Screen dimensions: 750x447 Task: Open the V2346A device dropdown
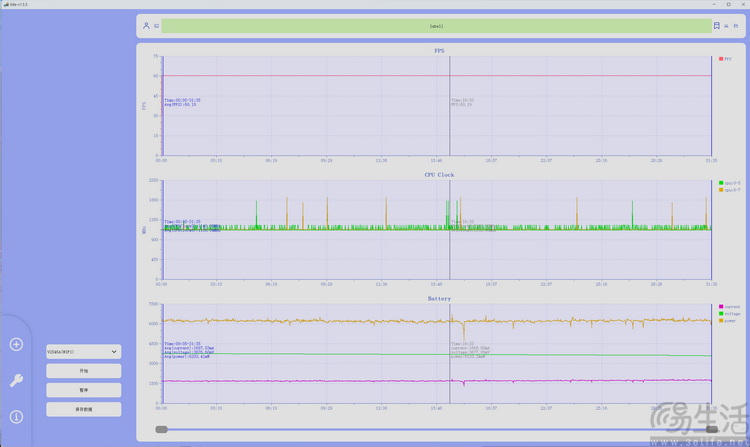[84, 352]
